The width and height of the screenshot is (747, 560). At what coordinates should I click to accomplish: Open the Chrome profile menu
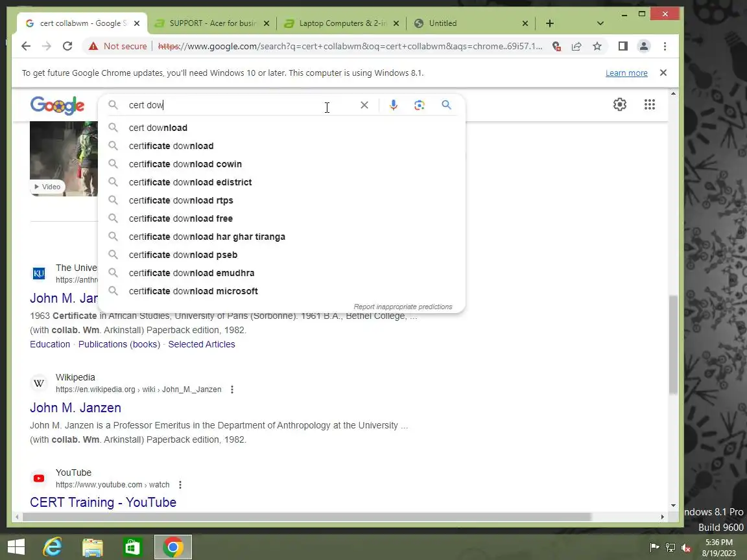[644, 46]
